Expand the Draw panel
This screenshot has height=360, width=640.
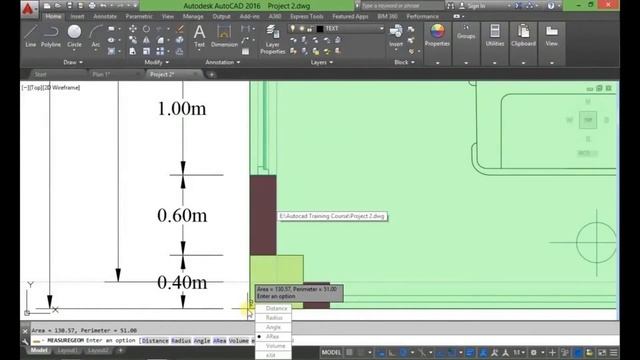[73, 62]
